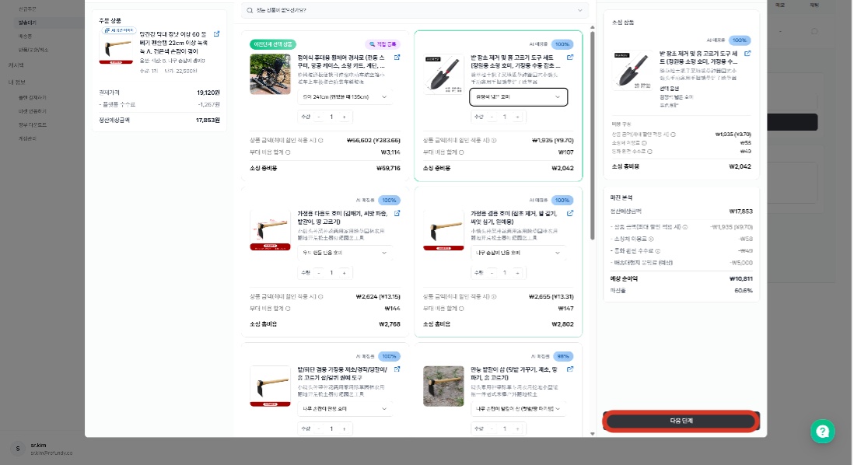Click the wheelchair ramp product thumbnail

[270, 74]
